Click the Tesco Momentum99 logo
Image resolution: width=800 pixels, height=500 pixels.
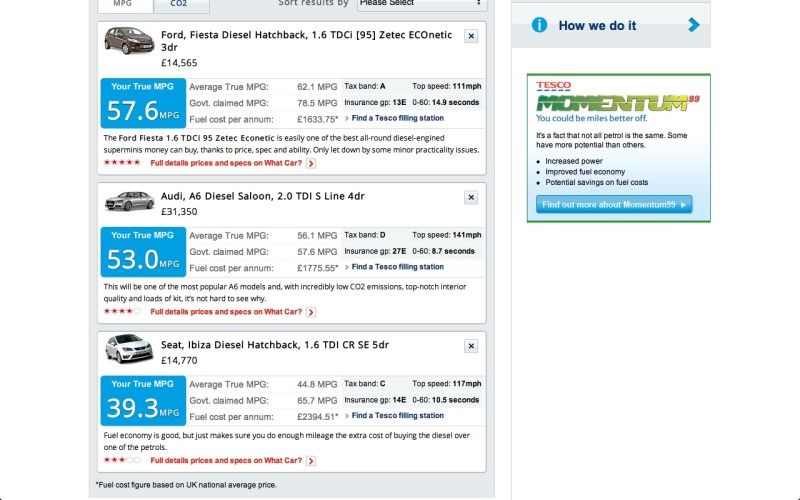pos(617,97)
